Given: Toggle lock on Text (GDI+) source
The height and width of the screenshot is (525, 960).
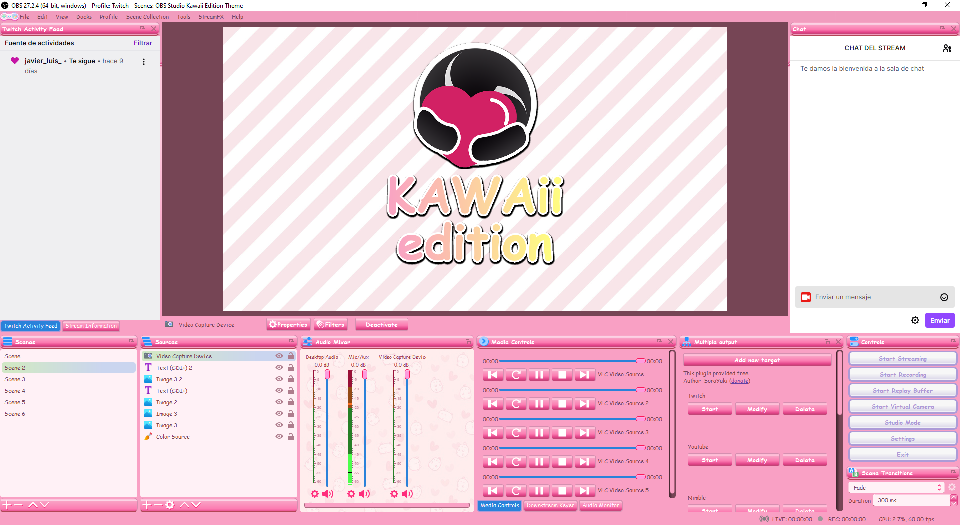Looking at the screenshot, I should pos(291,390).
